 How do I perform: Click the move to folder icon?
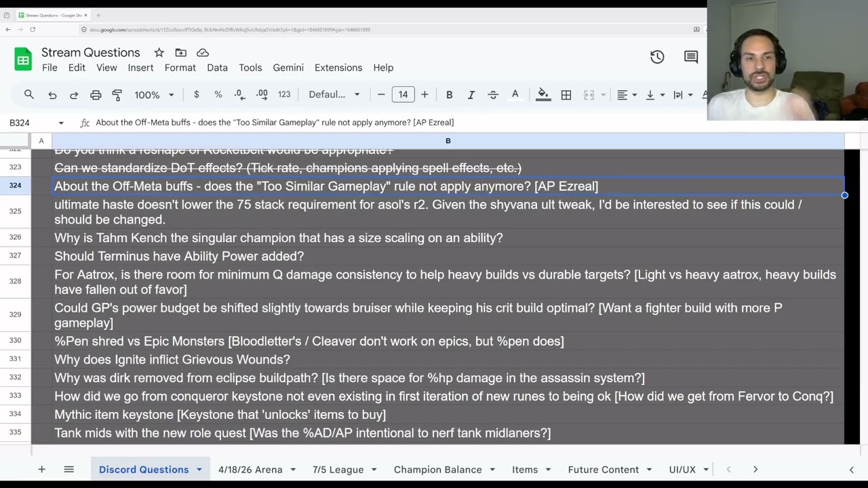coord(180,53)
